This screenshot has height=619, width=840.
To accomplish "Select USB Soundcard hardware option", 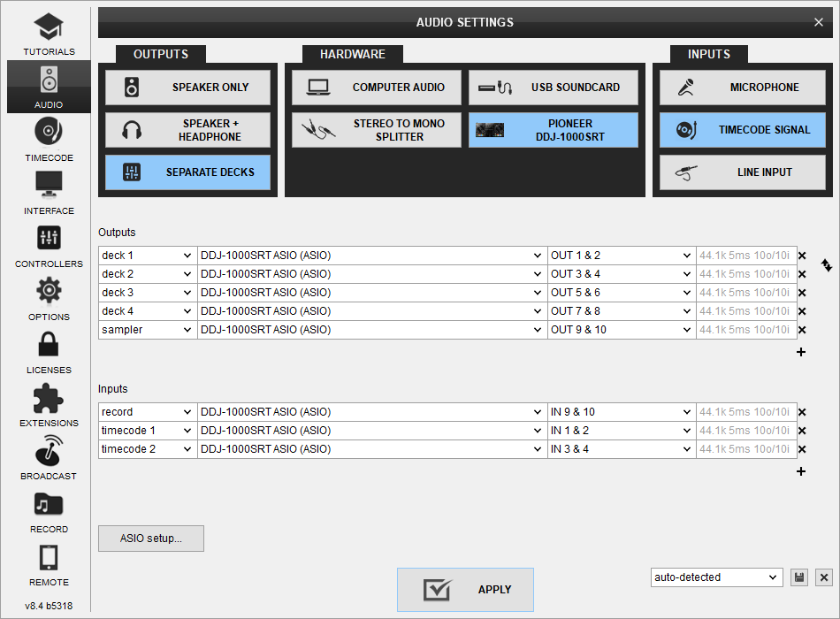I will coord(553,88).
